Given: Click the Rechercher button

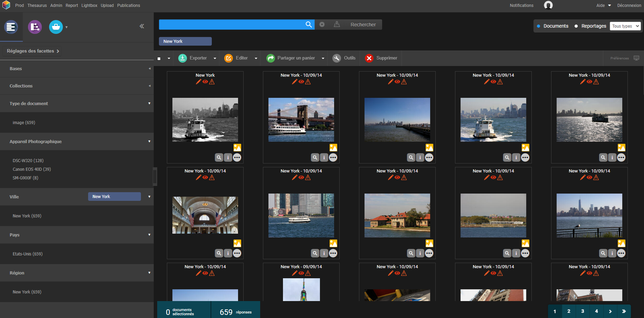Looking at the screenshot, I should point(363,25).
